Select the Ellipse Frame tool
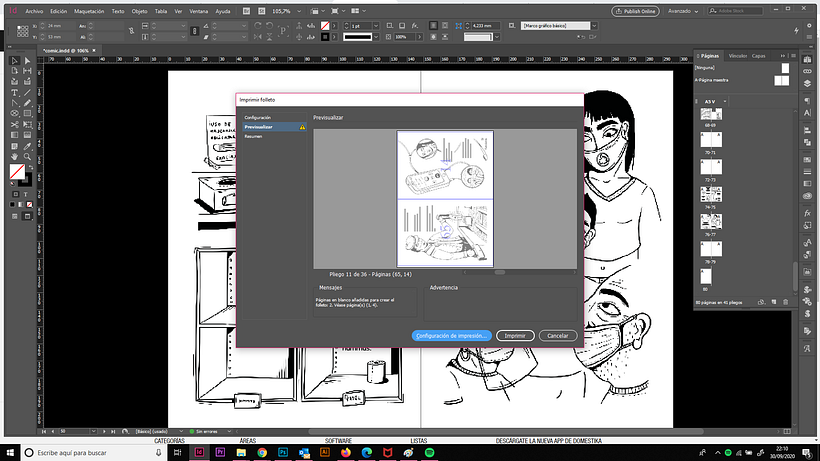The image size is (820, 461). pos(15,113)
